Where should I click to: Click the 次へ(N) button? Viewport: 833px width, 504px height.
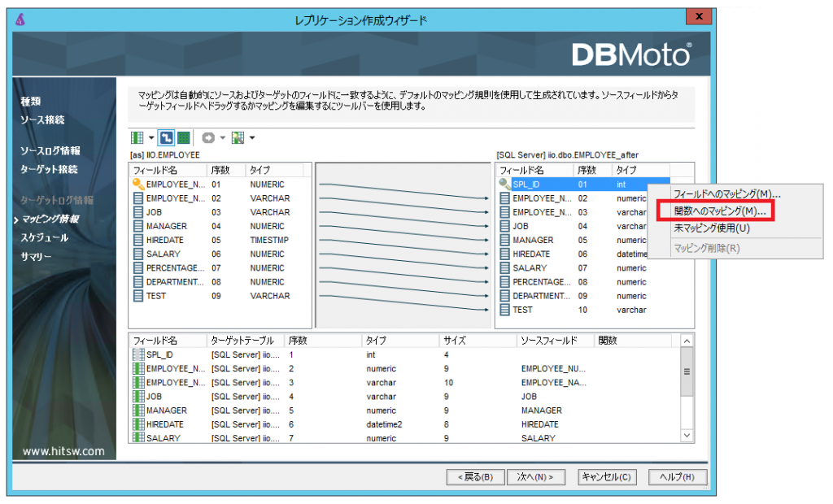click(536, 477)
